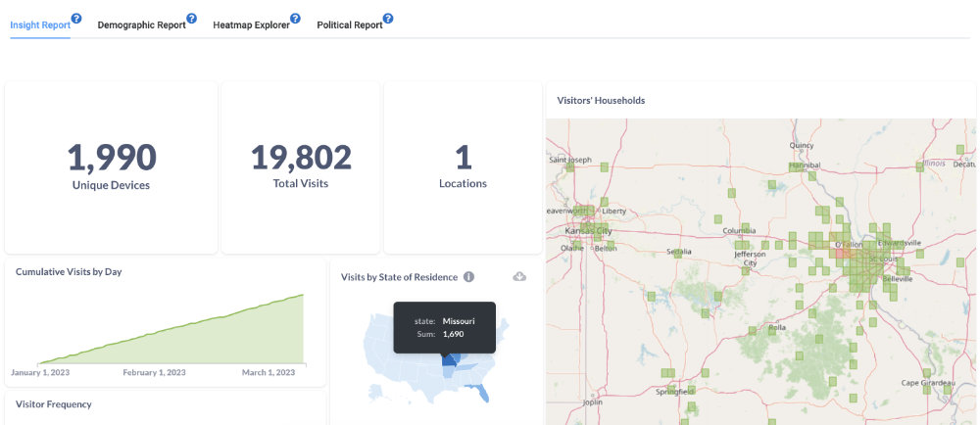Image resolution: width=980 pixels, height=425 pixels.
Task: Open the Demographic Report tab
Action: pyautogui.click(x=141, y=25)
